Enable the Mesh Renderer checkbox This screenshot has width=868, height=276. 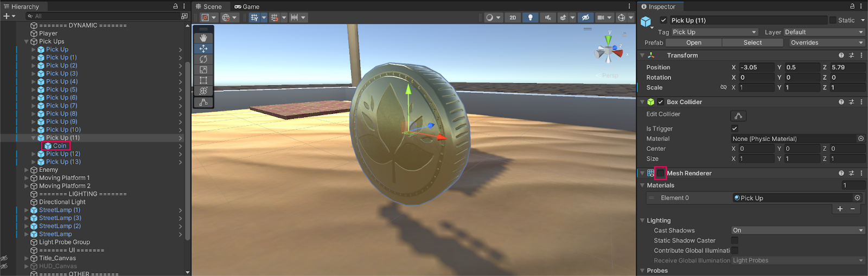point(661,173)
